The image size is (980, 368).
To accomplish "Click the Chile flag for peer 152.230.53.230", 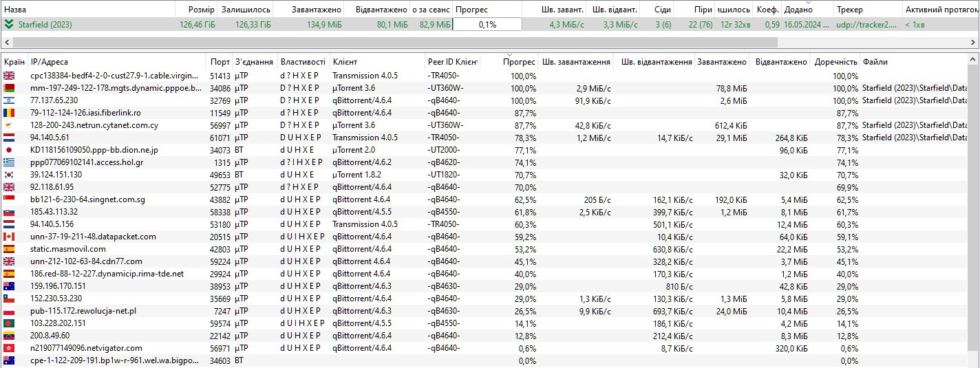I will pos(9,299).
